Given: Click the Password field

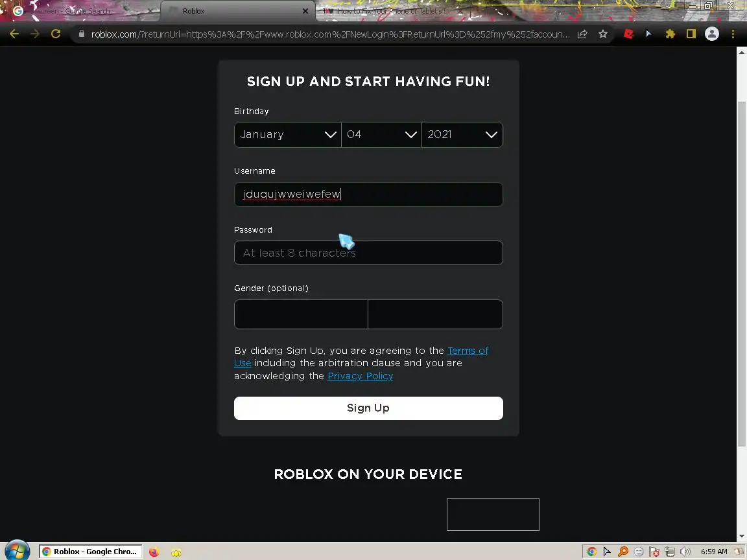Looking at the screenshot, I should (x=368, y=253).
